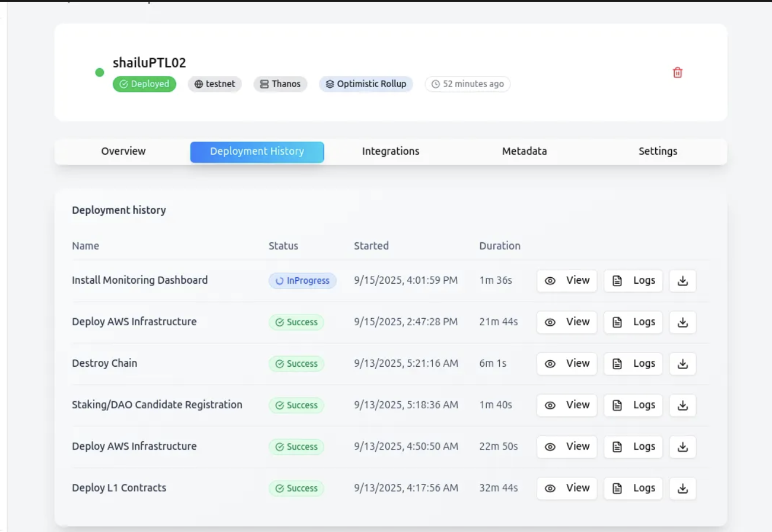
Task: Download the Destroy Chain deployment file
Action: 682,364
